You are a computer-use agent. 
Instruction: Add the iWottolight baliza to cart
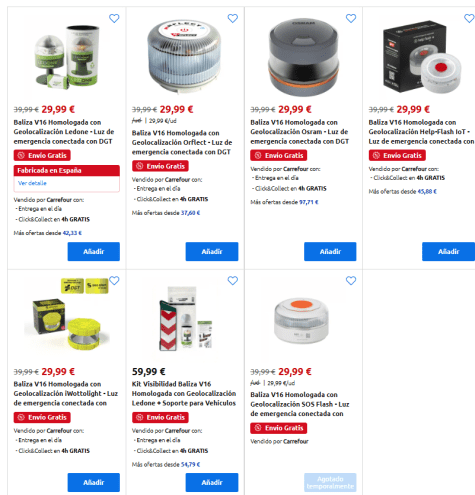94,482
